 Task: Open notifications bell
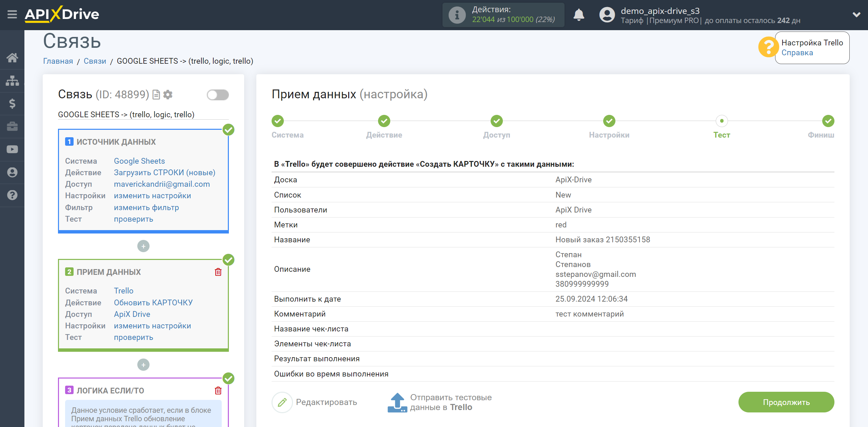click(x=579, y=15)
